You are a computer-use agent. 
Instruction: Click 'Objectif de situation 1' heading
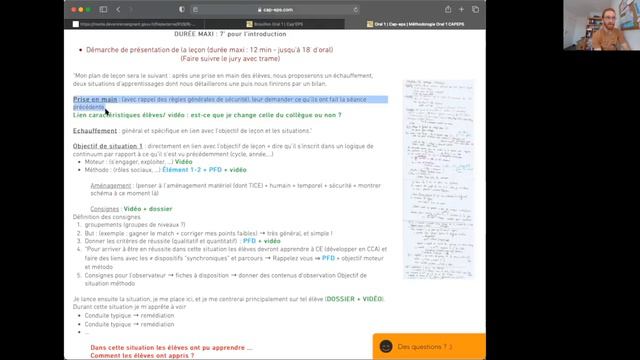point(108,146)
